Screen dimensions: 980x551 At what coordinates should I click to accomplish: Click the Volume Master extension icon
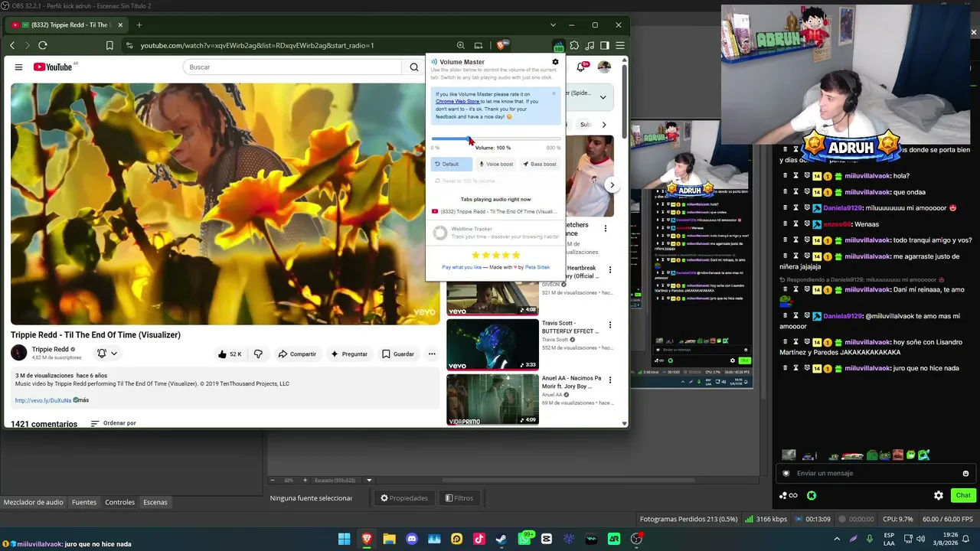point(559,45)
